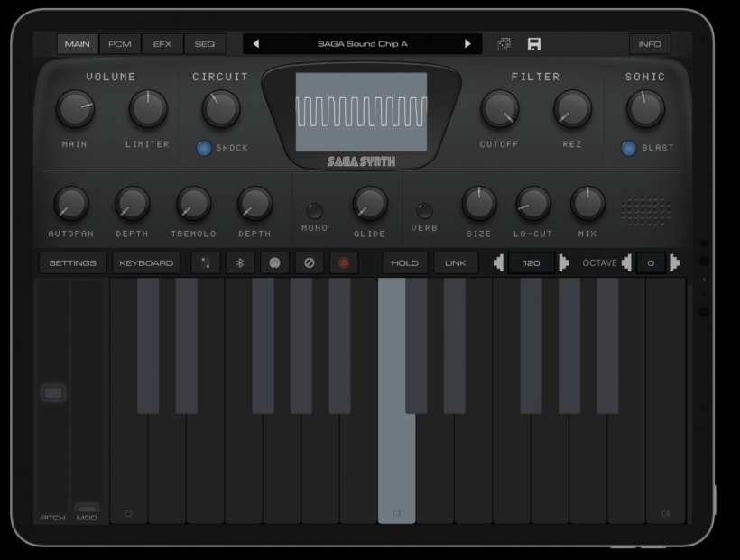740x560 pixels.
Task: Click the dotted arpeggiator icon in toolbar
Action: (205, 263)
